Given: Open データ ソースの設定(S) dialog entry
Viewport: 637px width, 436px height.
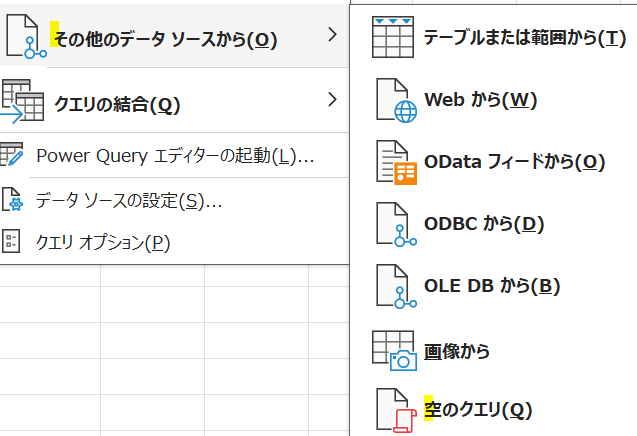Looking at the screenshot, I should pos(175,200).
